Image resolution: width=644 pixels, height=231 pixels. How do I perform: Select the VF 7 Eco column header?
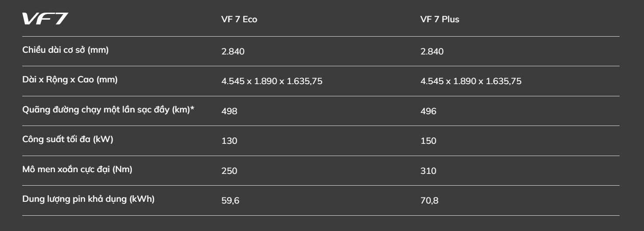click(x=239, y=20)
